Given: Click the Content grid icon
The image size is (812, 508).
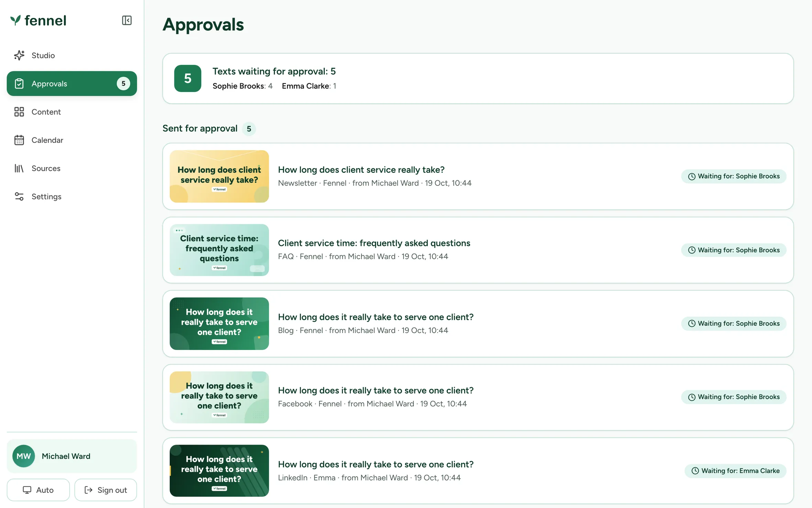Looking at the screenshot, I should (x=19, y=112).
